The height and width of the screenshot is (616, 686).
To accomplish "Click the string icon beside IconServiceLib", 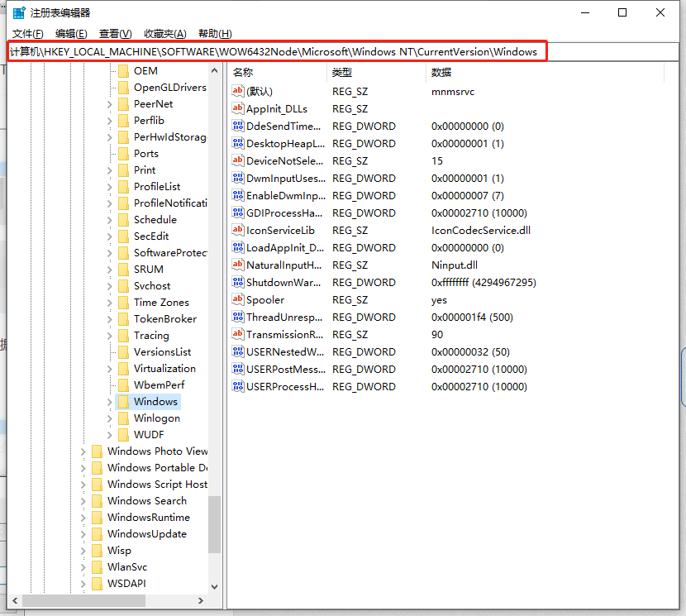I will tap(238, 230).
